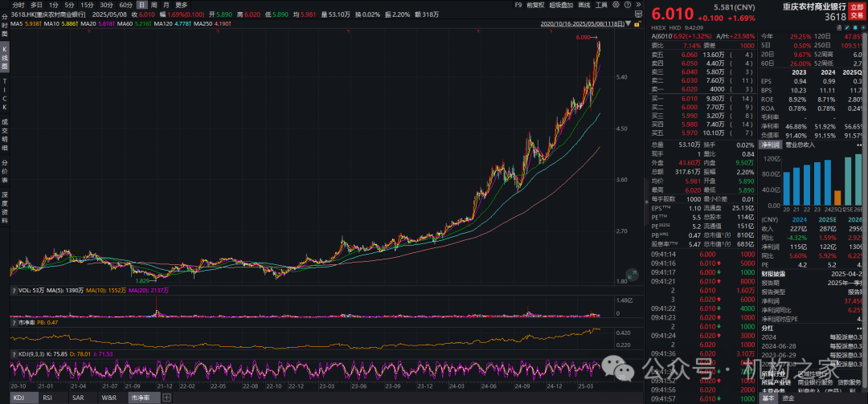The image size is (868, 404).
Task: Click the 卖五 6.060 order book row
Action: coord(702,55)
